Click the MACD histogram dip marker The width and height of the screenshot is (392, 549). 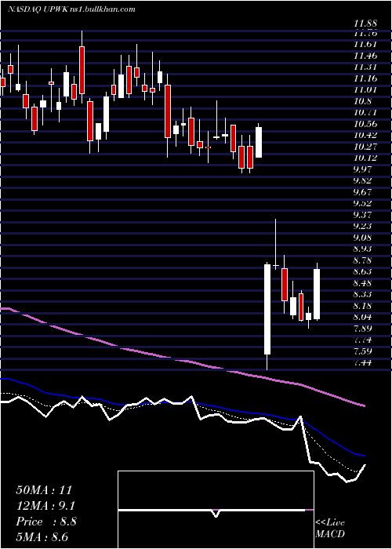(216, 513)
